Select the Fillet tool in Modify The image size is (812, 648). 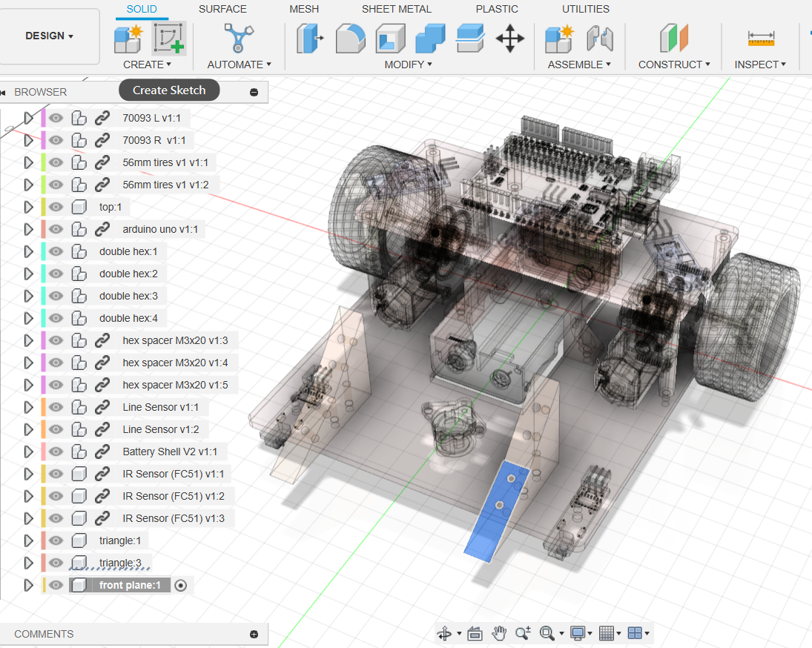tap(350, 38)
